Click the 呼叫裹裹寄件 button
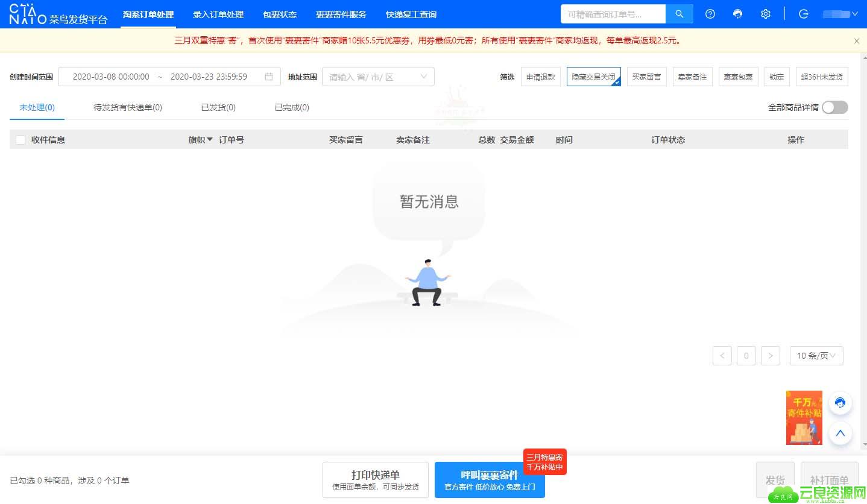Viewport: 867px width, 504px height. point(490,480)
